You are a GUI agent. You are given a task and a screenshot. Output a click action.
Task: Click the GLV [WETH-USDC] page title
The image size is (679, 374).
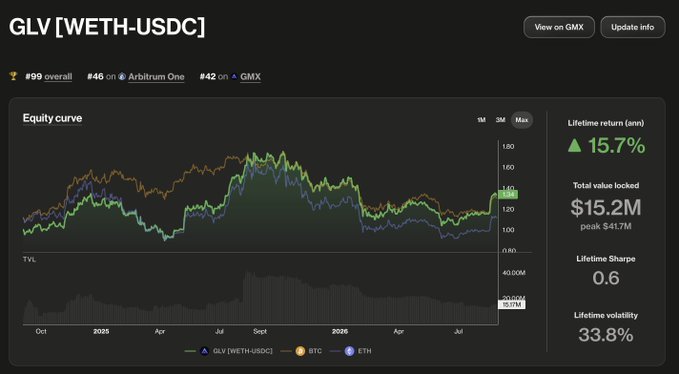pyautogui.click(x=107, y=27)
